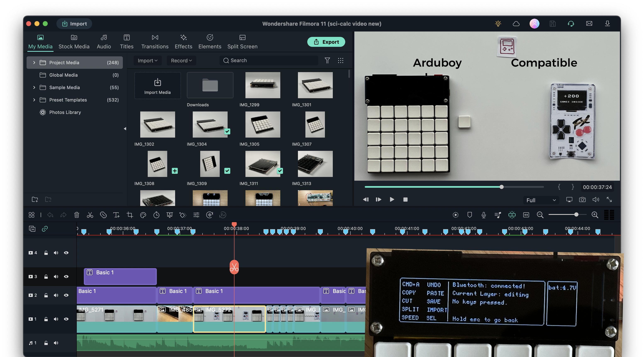
Task: Select the IMG_1305 media thumbnail
Action: tap(263, 125)
